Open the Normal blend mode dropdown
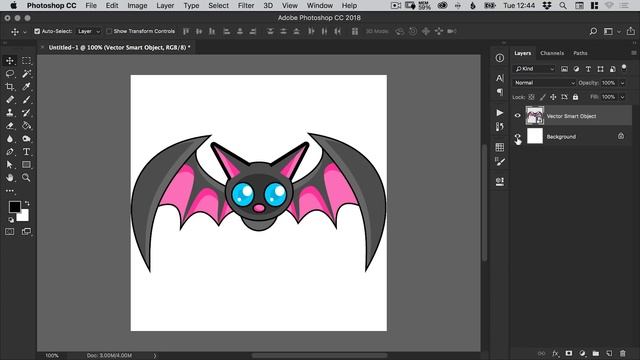 click(544, 83)
